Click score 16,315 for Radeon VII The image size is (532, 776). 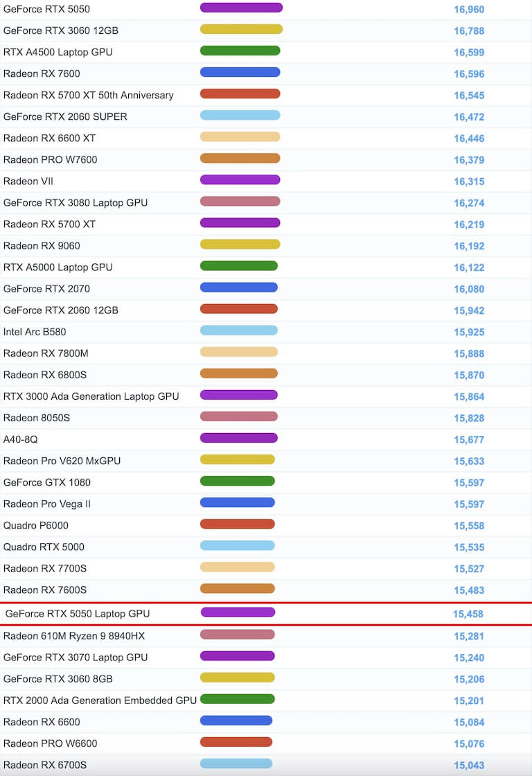click(x=469, y=182)
